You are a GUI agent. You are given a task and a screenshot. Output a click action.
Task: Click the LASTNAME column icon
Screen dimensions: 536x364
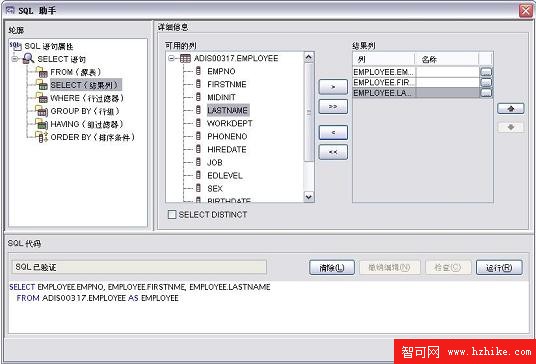tap(198, 110)
